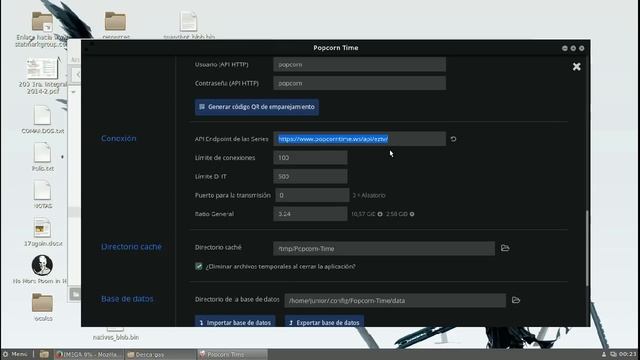Viewport: 640px width, 360px height.
Task: Select the oculto desktop folder
Action: click(x=42, y=307)
